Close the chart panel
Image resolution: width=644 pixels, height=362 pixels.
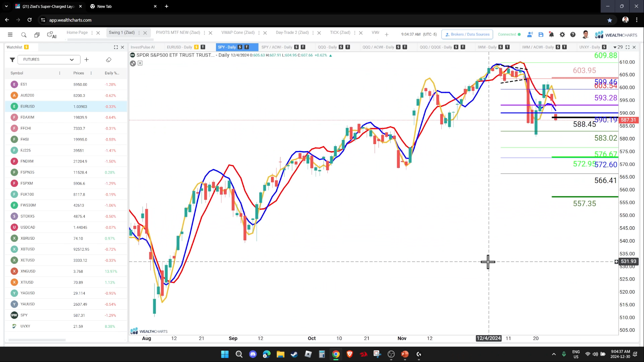634,47
